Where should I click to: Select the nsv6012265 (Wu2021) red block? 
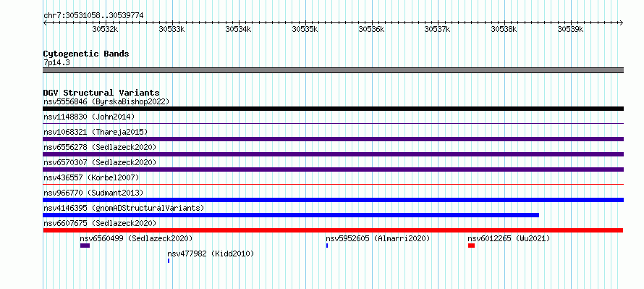(471, 246)
